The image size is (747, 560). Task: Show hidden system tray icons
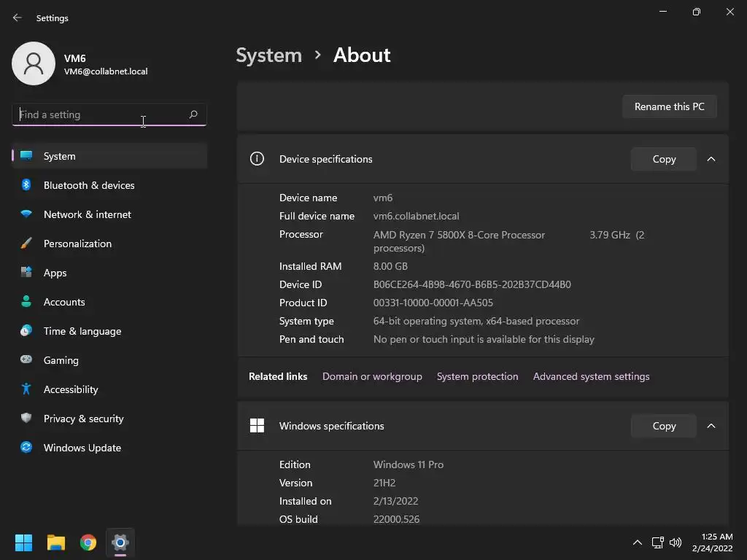tap(637, 542)
